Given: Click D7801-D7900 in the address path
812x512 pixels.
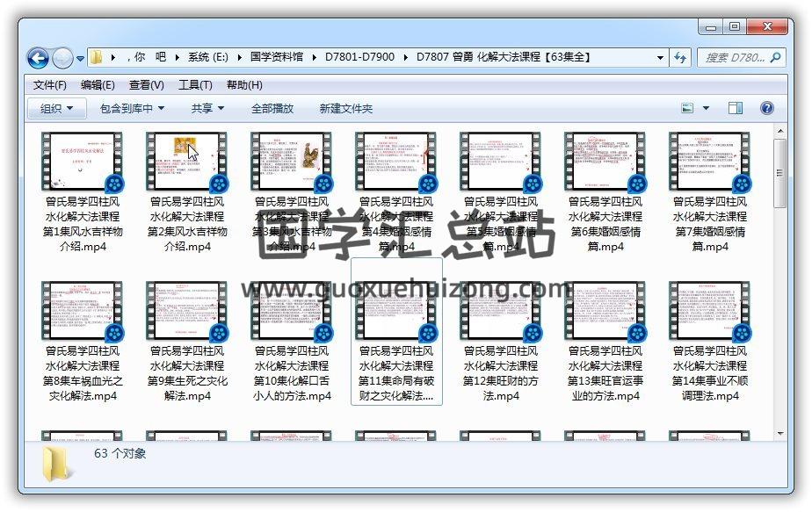Looking at the screenshot, I should tap(360, 57).
